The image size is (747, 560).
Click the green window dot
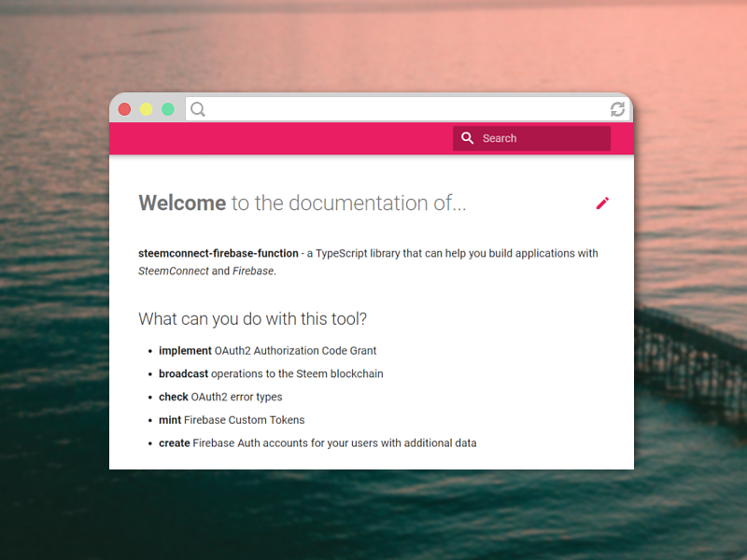click(x=168, y=109)
